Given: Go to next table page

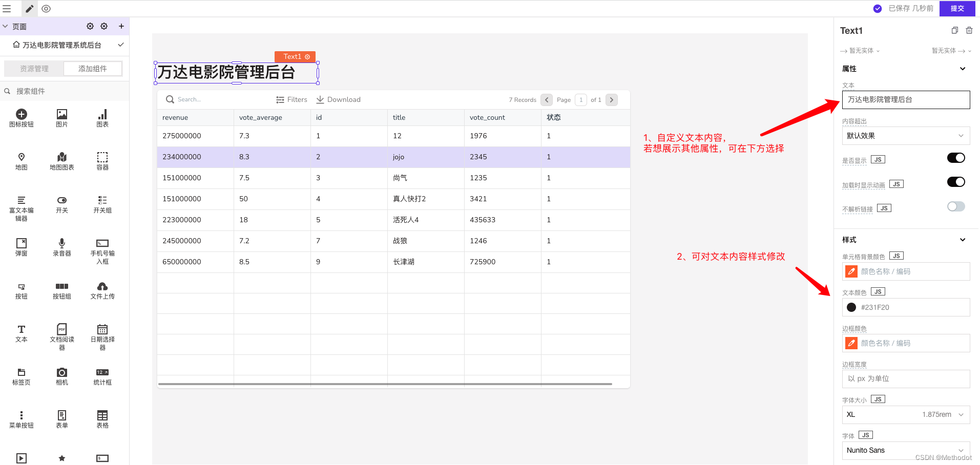Looking at the screenshot, I should (612, 100).
